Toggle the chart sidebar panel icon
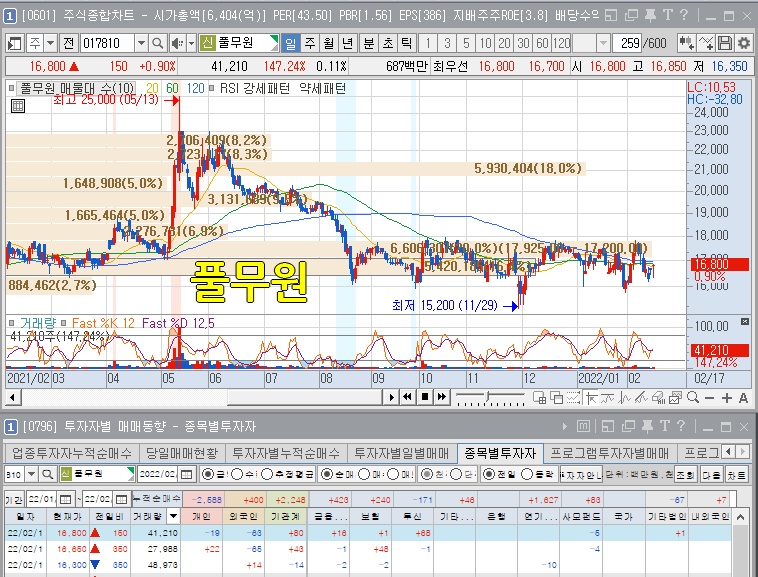The image size is (758, 577). point(15,43)
